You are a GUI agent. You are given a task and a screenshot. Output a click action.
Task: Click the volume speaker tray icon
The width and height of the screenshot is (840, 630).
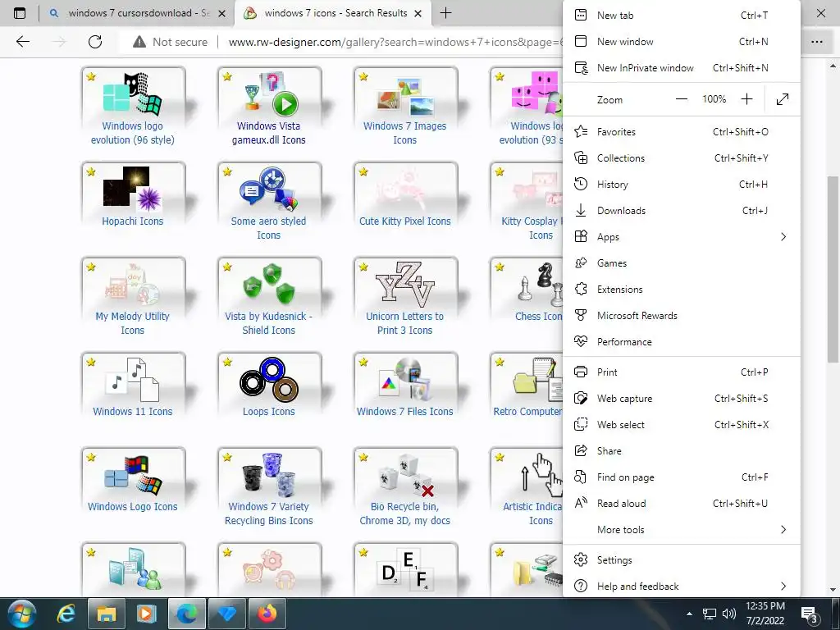728,614
